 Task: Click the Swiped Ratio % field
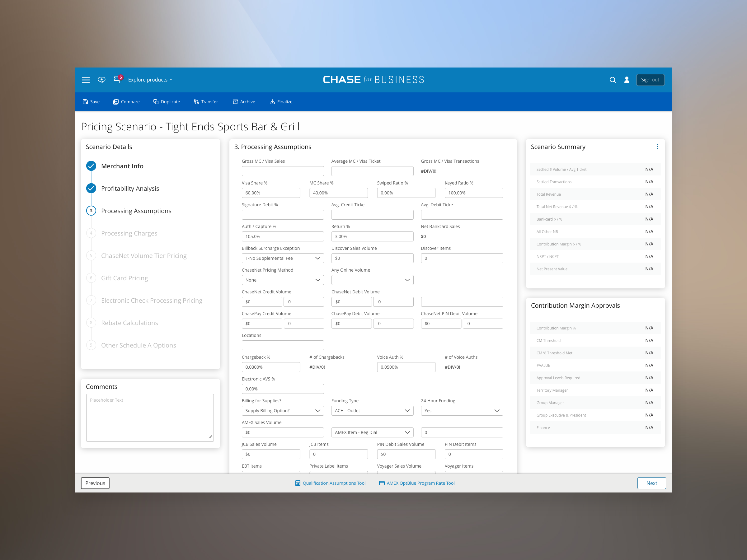pyautogui.click(x=406, y=193)
